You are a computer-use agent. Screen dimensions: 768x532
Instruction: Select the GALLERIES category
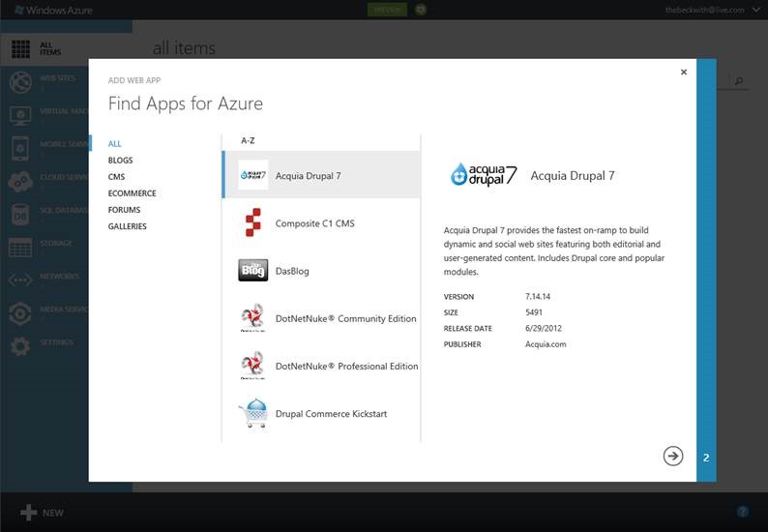click(128, 226)
